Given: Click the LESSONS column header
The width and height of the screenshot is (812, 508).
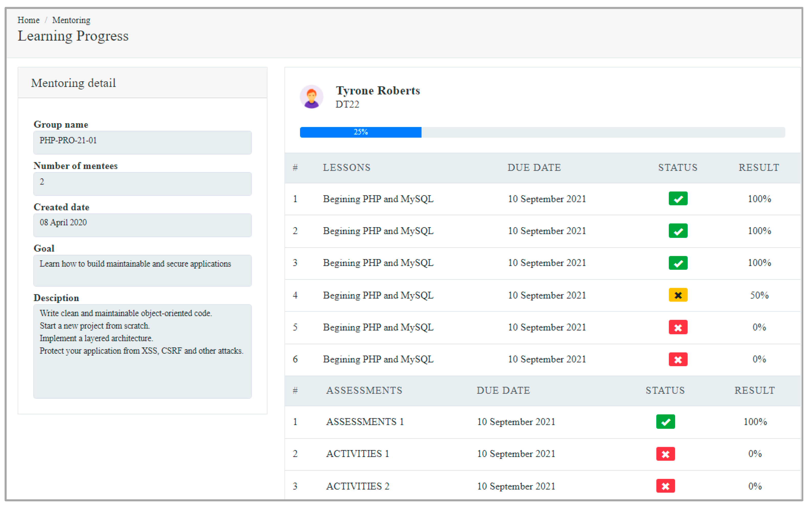Looking at the screenshot, I should [347, 167].
